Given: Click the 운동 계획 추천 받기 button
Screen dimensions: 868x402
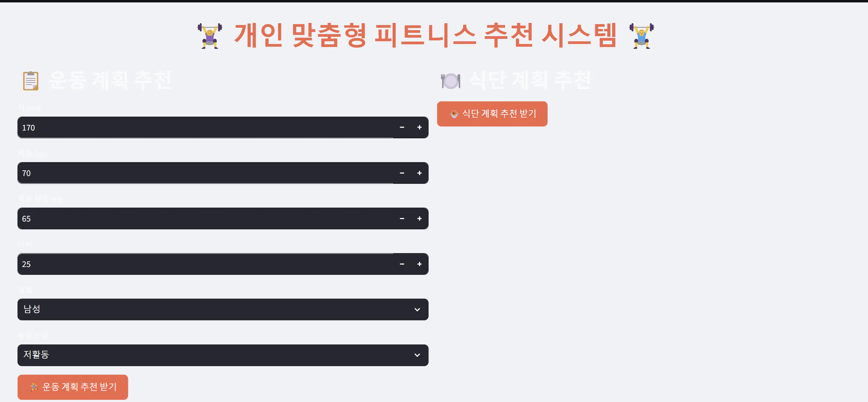Looking at the screenshot, I should tap(73, 387).
